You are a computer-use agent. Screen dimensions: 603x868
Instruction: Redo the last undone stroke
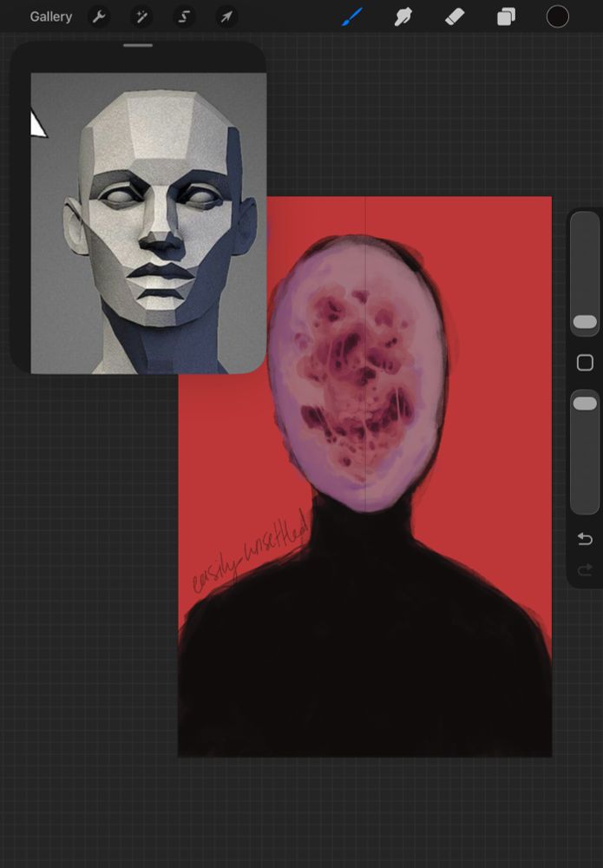[585, 570]
